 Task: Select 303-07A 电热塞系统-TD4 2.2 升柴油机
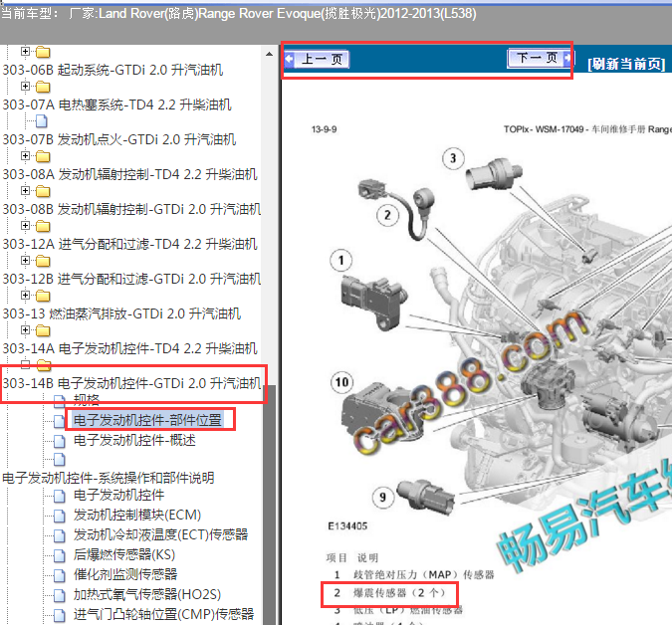(x=117, y=104)
